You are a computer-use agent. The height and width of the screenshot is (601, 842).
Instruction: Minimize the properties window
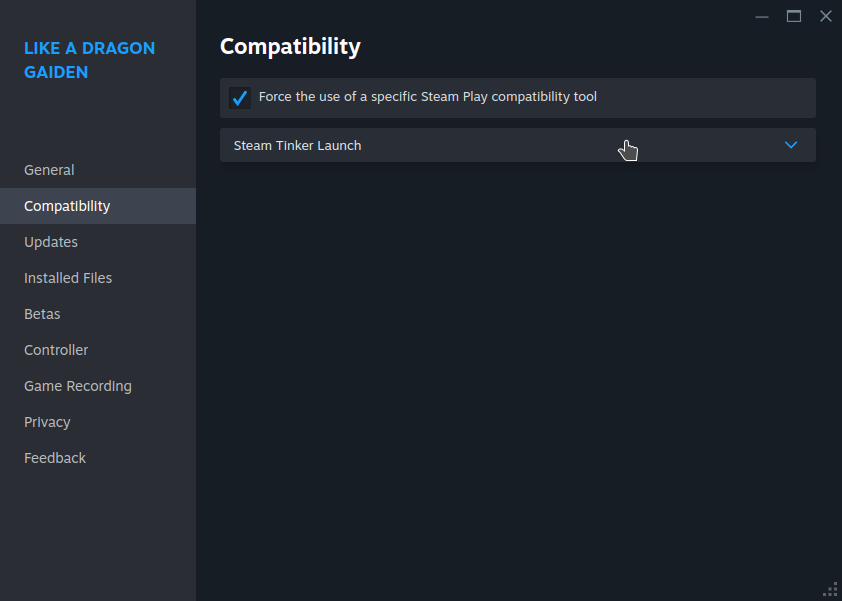coord(762,16)
